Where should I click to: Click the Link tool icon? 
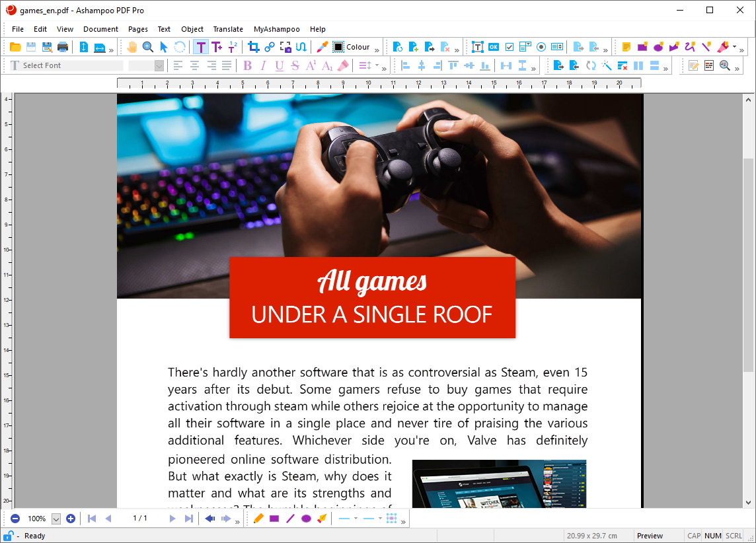270,47
